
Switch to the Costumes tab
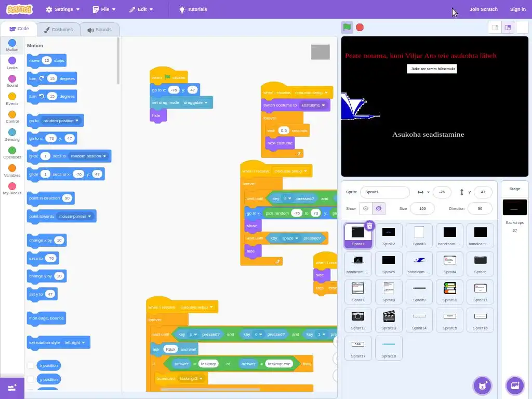59,30
